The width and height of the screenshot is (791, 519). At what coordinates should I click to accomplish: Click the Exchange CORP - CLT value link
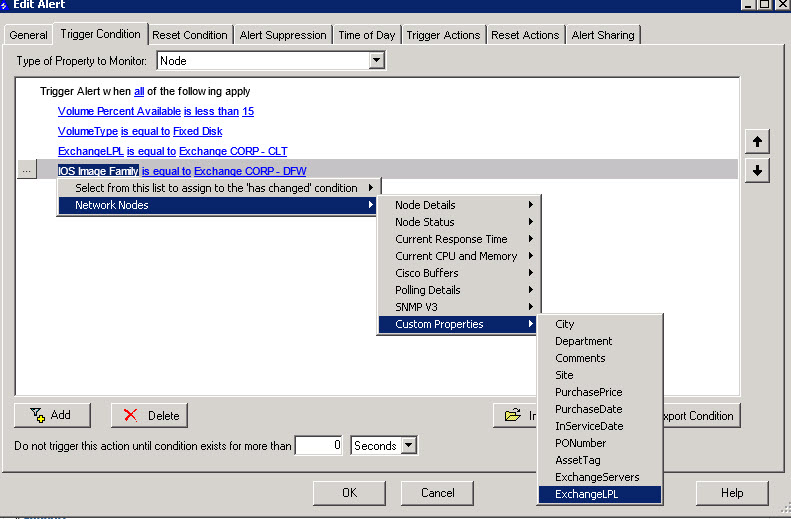(x=233, y=151)
